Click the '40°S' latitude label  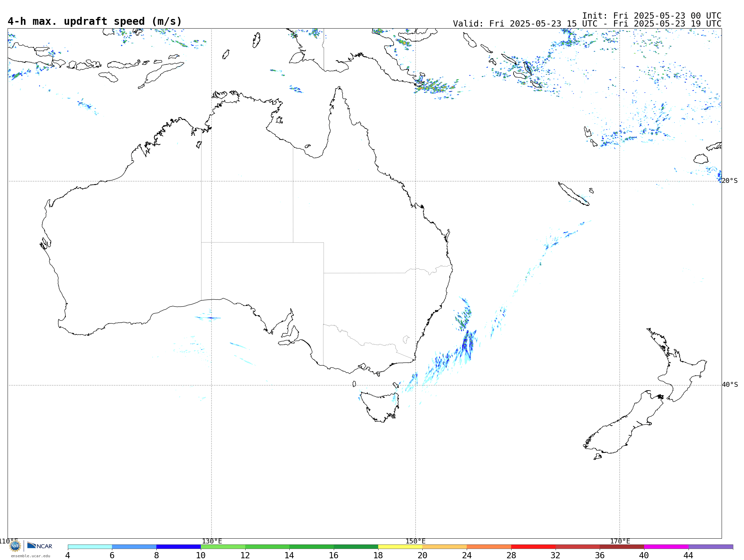click(x=730, y=385)
